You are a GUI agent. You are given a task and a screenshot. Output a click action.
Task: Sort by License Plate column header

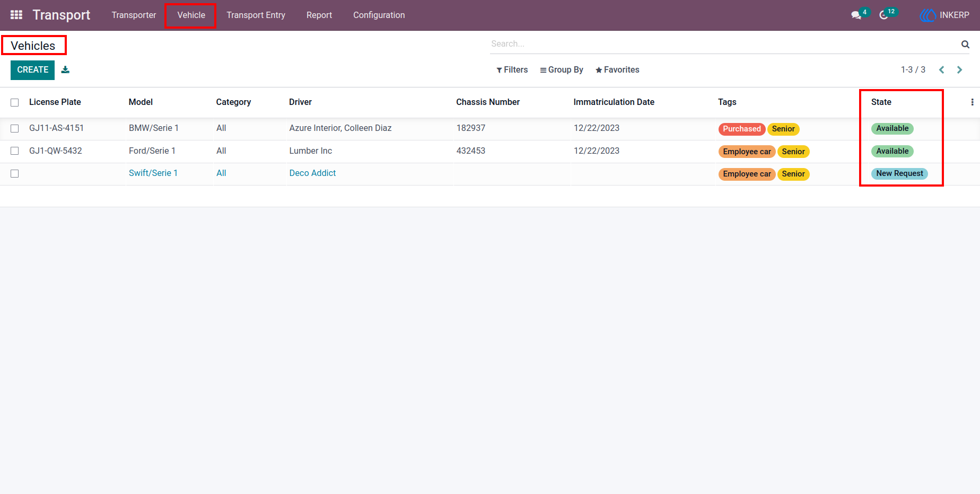pos(55,102)
